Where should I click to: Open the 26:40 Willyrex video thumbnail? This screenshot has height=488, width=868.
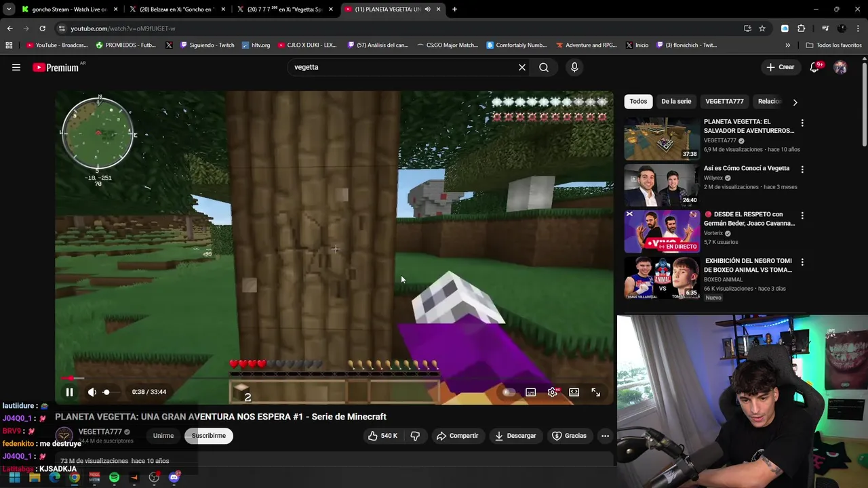[x=662, y=185]
